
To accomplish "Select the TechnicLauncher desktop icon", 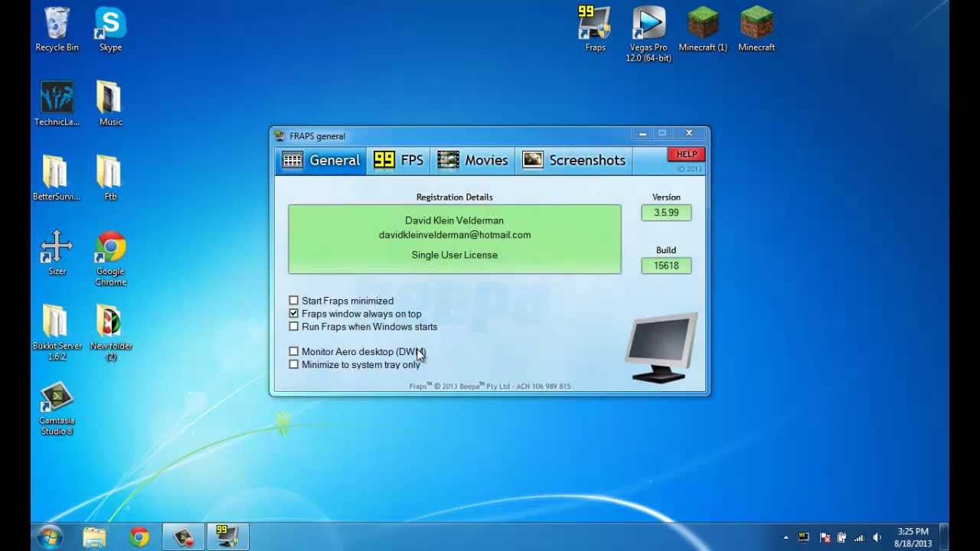I will pos(57,104).
